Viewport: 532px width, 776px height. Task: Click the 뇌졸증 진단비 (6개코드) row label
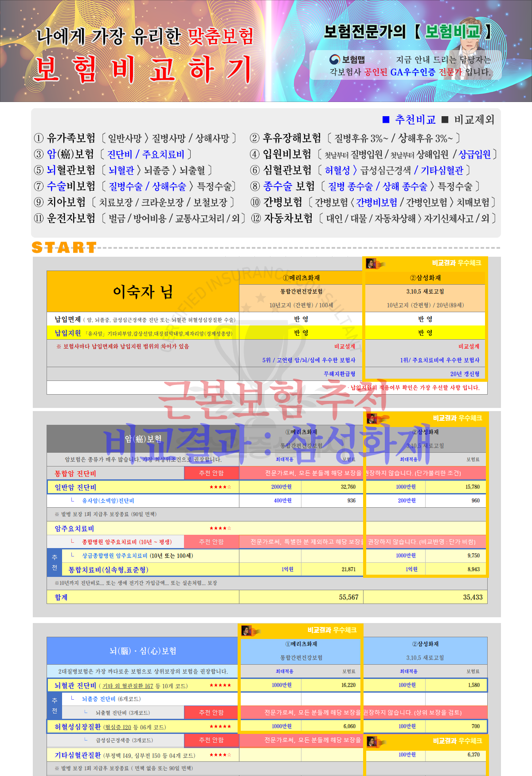point(111,699)
